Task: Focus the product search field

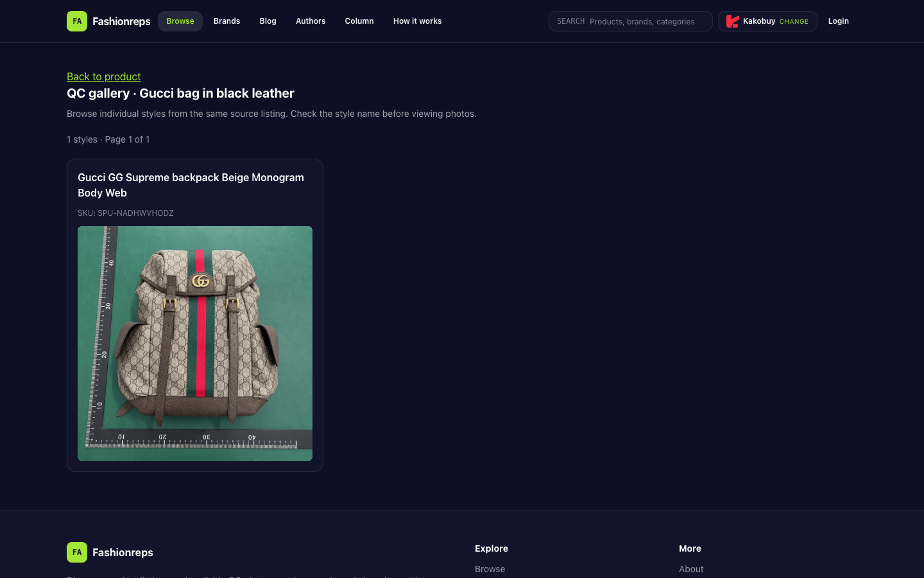Action: point(631,21)
